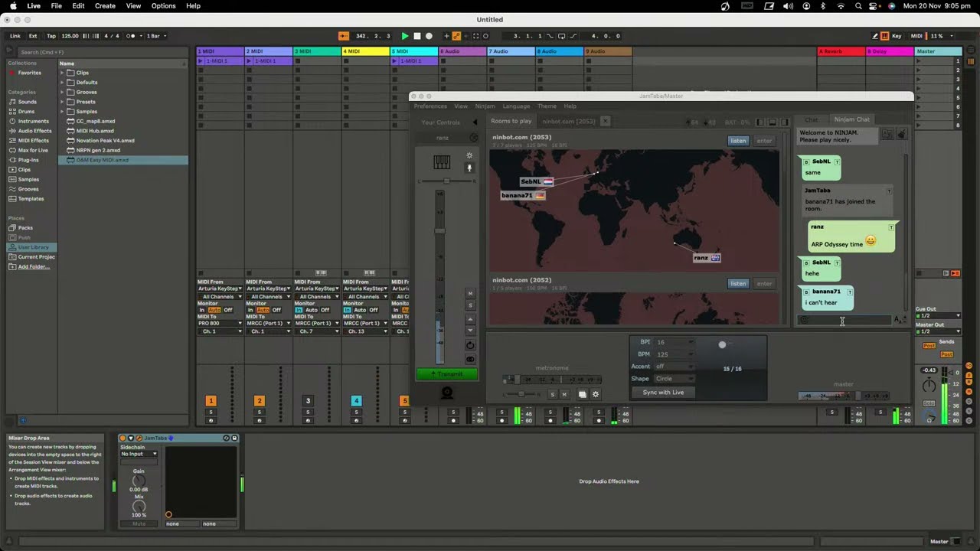Select the JamTaba microphone input icon
This screenshot has height=551, width=980.
point(469,168)
